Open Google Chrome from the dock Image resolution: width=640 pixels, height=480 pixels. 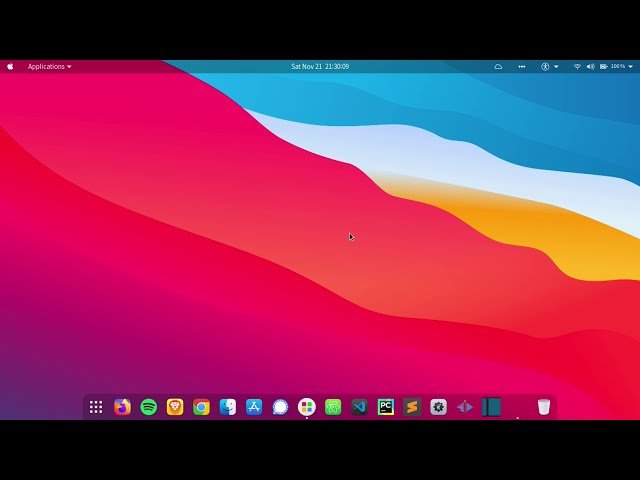coord(201,407)
